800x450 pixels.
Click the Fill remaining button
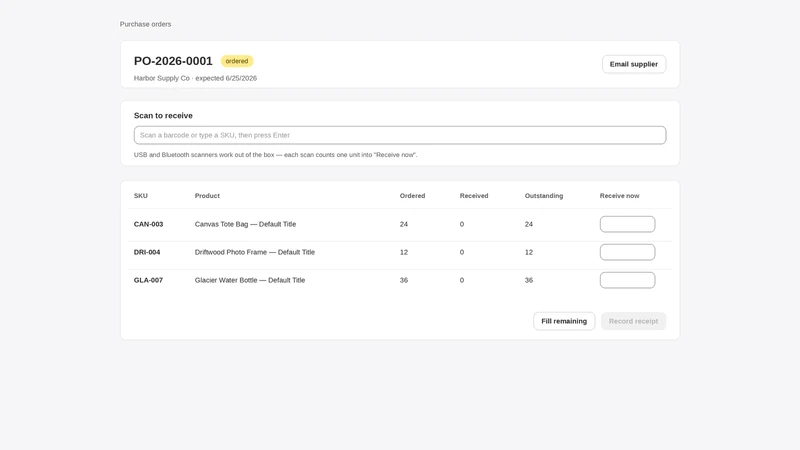tap(564, 321)
